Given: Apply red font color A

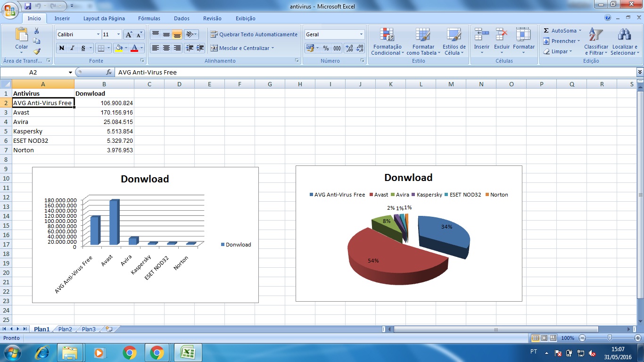Looking at the screenshot, I should (x=134, y=48).
